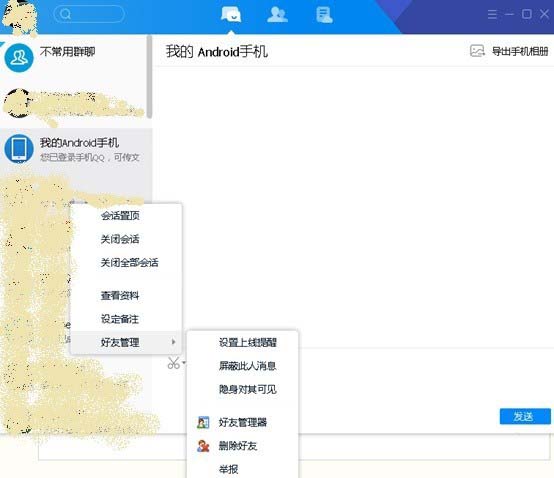554x478 pixels.
Task: Click the search box in header
Action: [89, 14]
